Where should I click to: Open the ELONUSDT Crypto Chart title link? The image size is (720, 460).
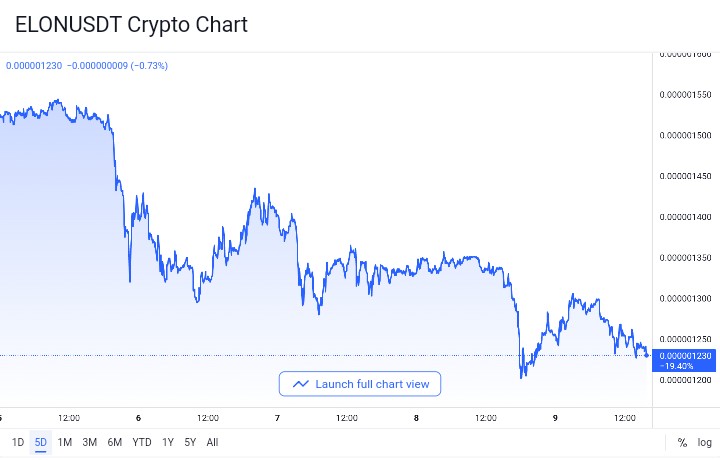131,25
